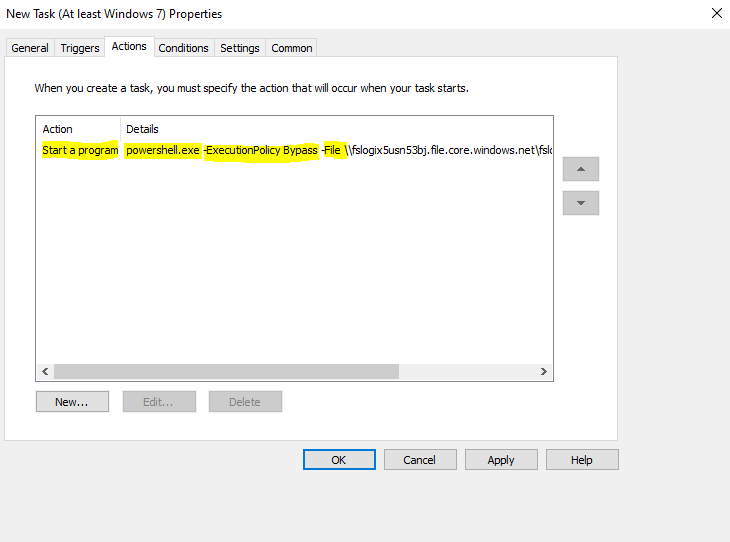
Task: Switch to the General tab
Action: [30, 48]
